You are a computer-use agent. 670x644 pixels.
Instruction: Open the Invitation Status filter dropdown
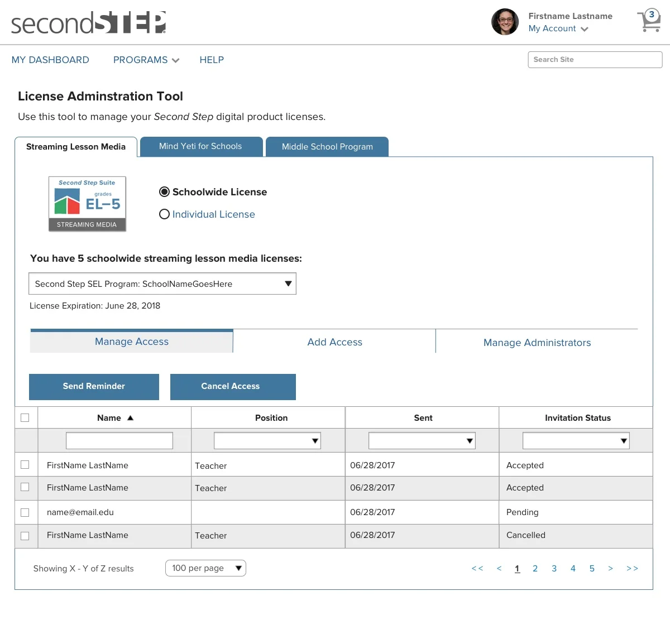point(576,440)
